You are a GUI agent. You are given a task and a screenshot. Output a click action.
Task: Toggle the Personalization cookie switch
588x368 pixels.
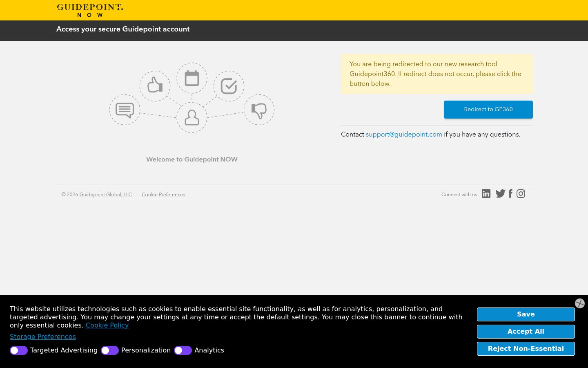(x=110, y=350)
